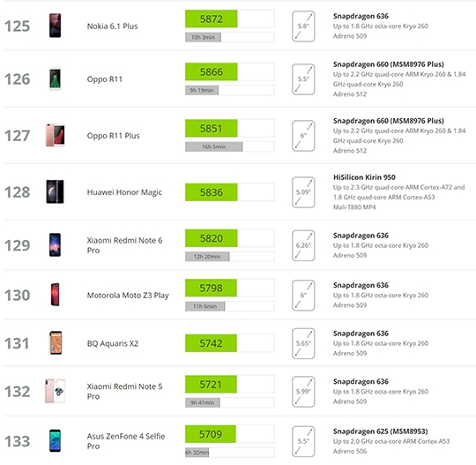Select the HiSilicon Kirin 950 chipset title

[x=364, y=177]
